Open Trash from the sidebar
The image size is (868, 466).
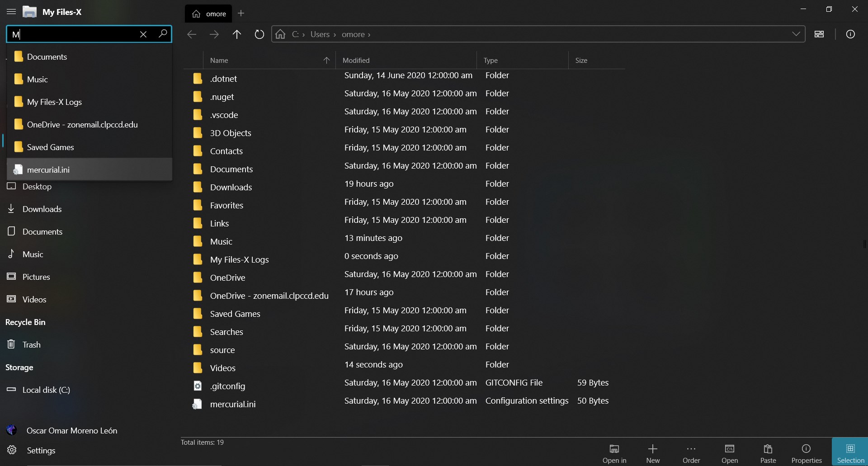pyautogui.click(x=31, y=344)
